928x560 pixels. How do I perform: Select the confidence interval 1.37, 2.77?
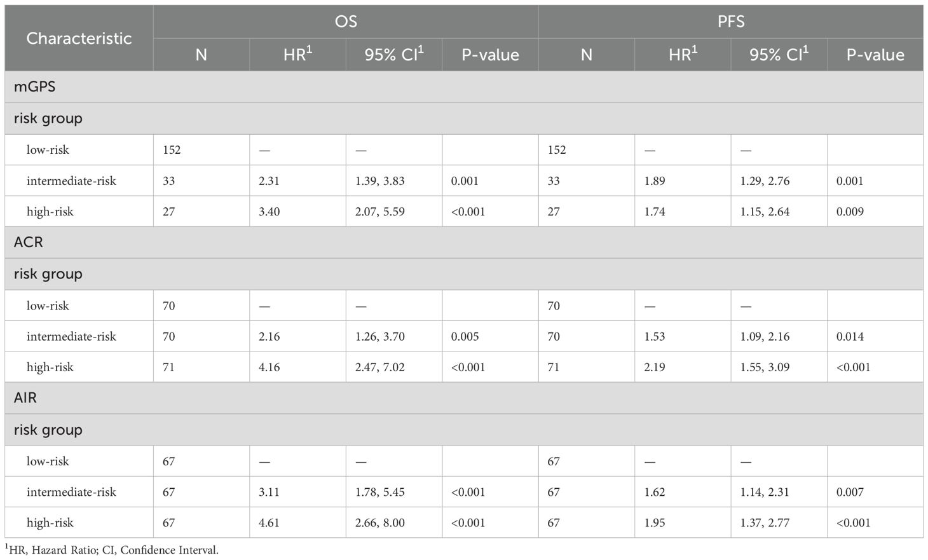765,523
